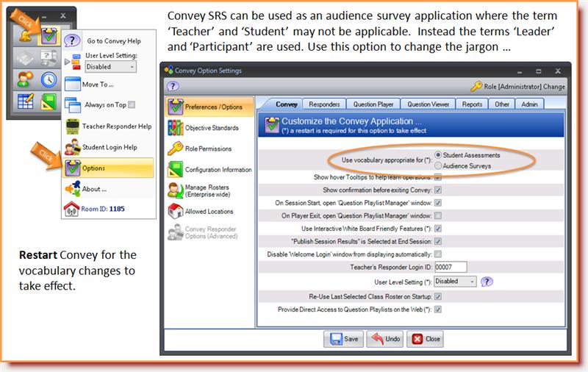Open the Other tab
Image resolution: width=588 pixels, height=372 pixels.
[502, 104]
